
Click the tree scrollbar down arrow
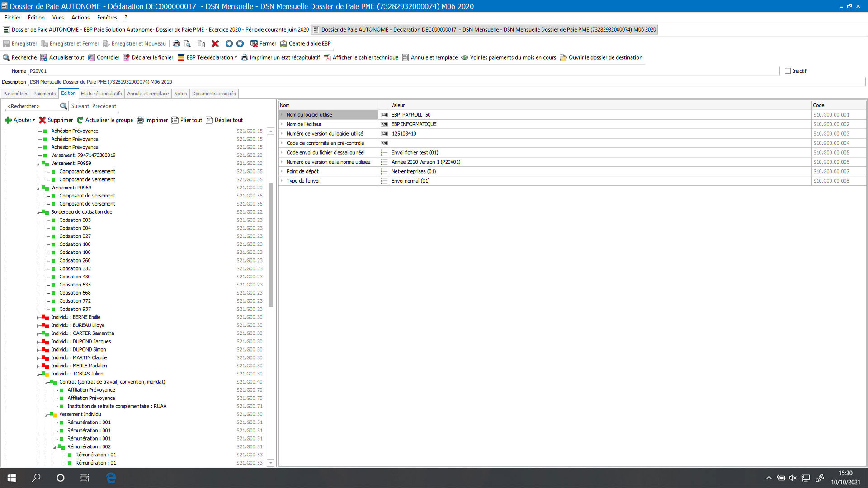pos(271,463)
